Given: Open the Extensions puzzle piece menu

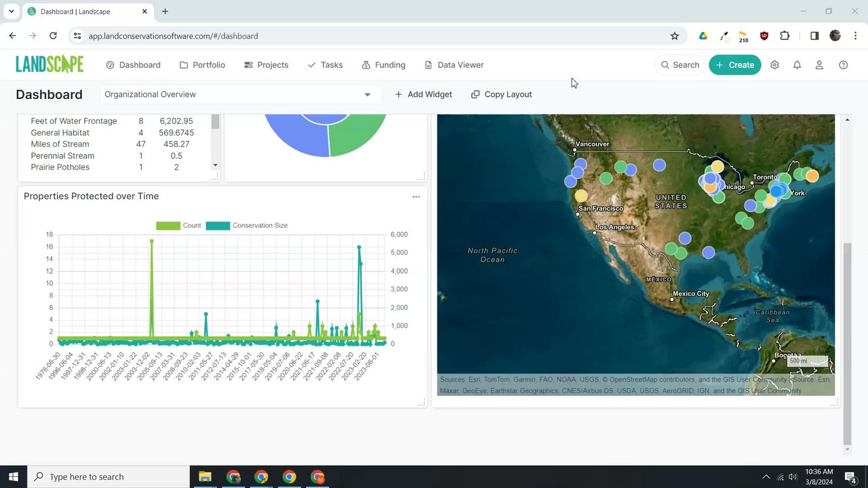Looking at the screenshot, I should 785,36.
